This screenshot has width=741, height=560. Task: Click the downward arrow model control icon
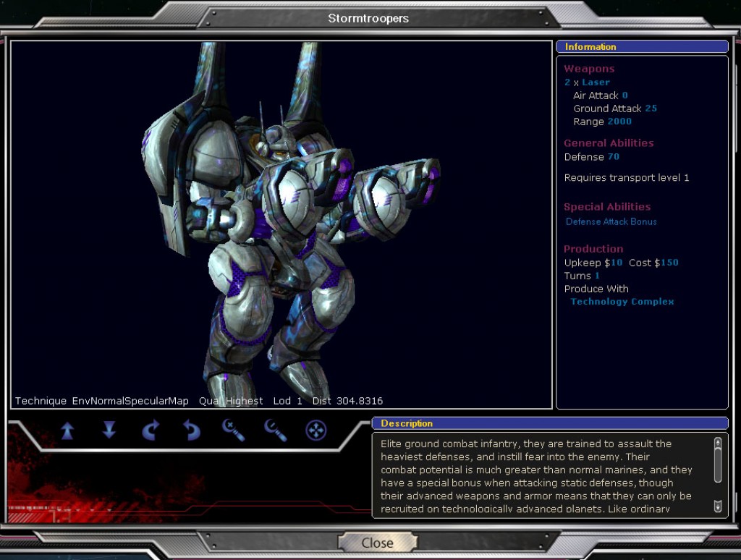tap(109, 431)
